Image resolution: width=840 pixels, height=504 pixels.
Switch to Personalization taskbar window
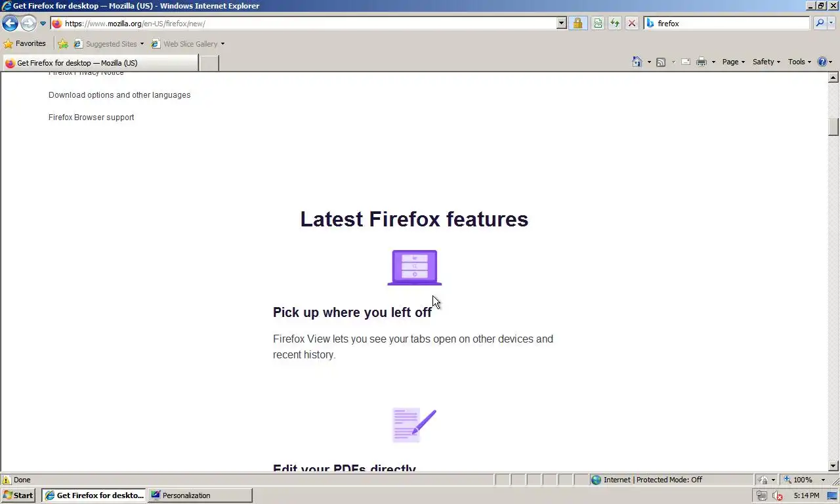199,495
